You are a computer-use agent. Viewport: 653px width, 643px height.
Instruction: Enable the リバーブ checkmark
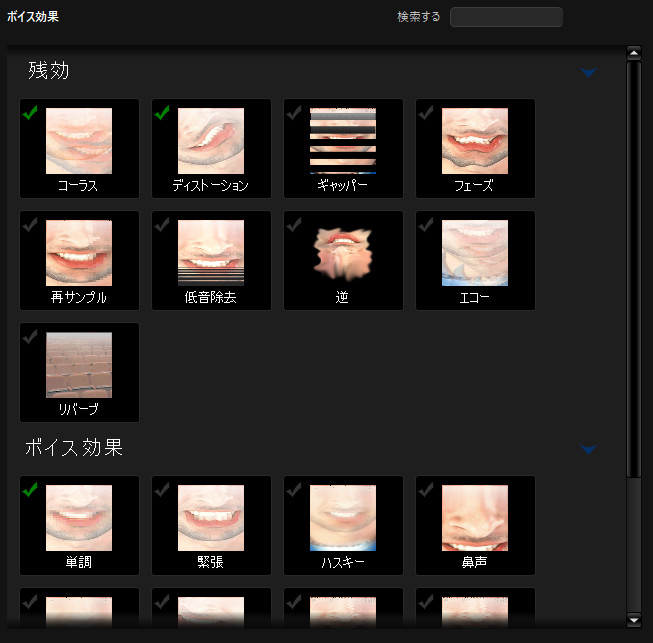pos(30,336)
